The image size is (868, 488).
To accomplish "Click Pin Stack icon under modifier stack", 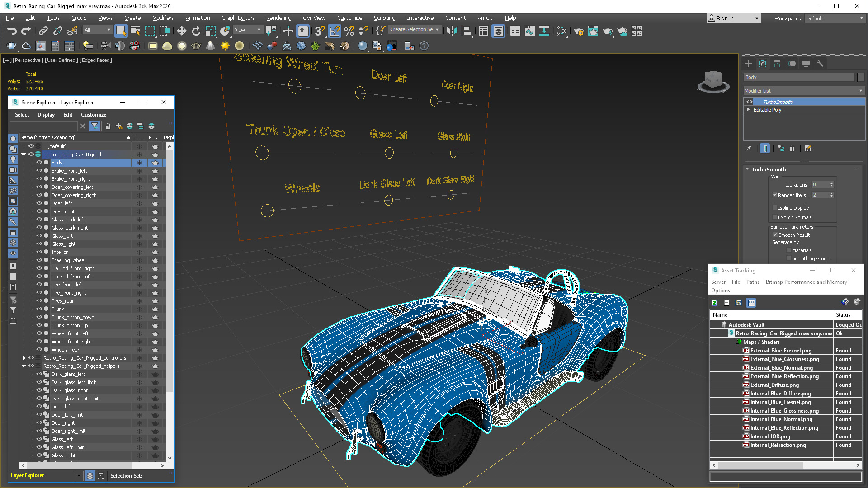I will point(749,148).
